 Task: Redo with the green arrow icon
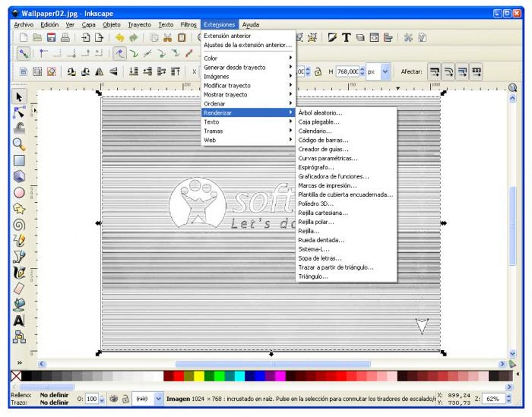pyautogui.click(x=134, y=38)
